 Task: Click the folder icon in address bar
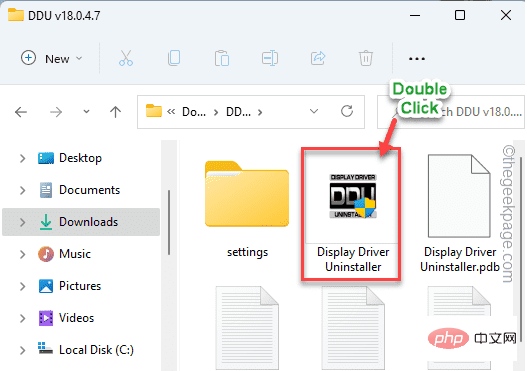[x=154, y=111]
